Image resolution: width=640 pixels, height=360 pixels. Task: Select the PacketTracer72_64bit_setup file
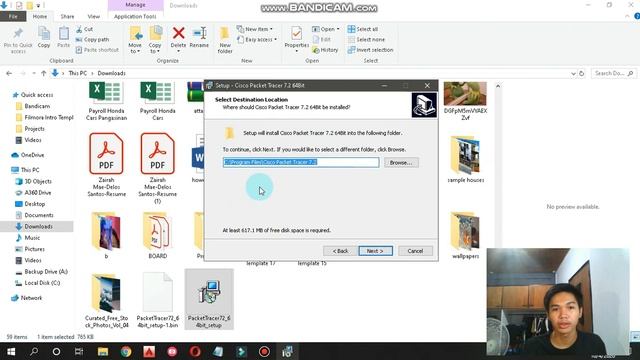point(209,299)
